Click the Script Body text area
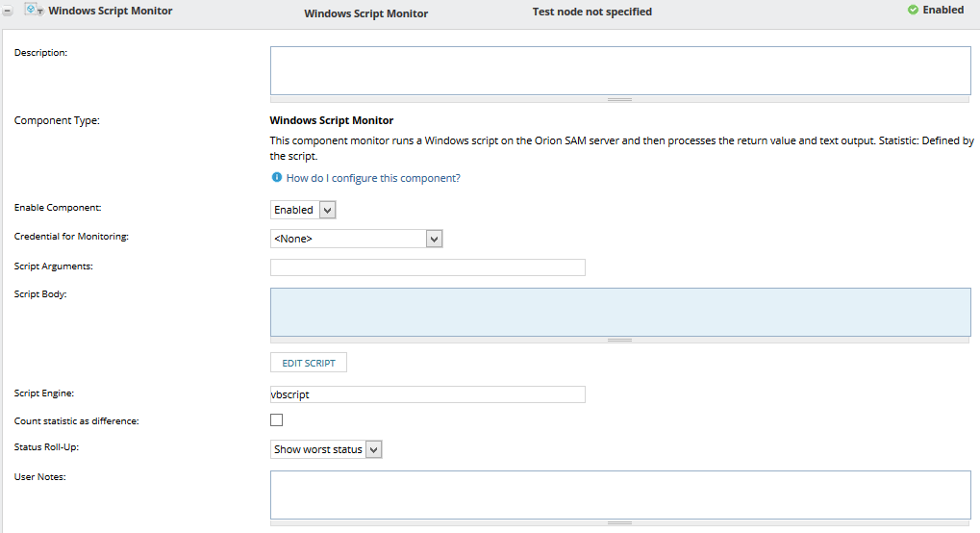 click(x=620, y=312)
